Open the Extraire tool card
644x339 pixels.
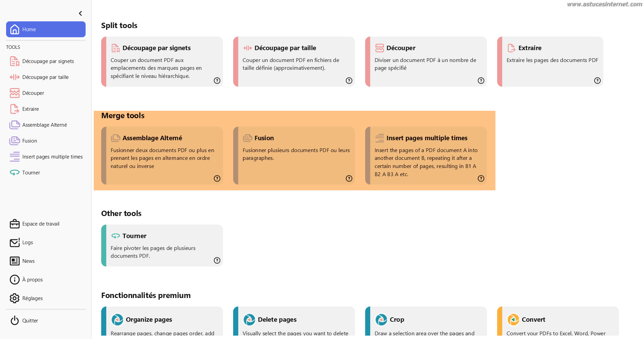point(550,61)
